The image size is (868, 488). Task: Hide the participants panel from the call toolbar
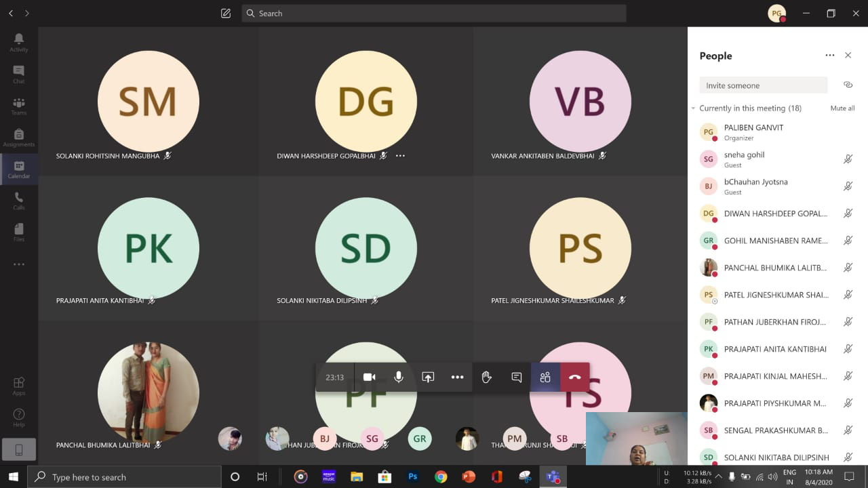point(545,378)
